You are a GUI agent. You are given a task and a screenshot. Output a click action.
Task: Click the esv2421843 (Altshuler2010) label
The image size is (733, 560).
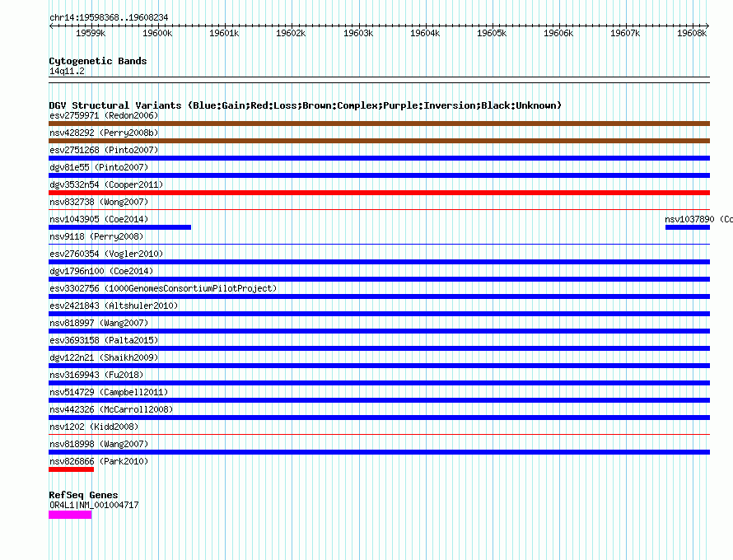point(114,306)
